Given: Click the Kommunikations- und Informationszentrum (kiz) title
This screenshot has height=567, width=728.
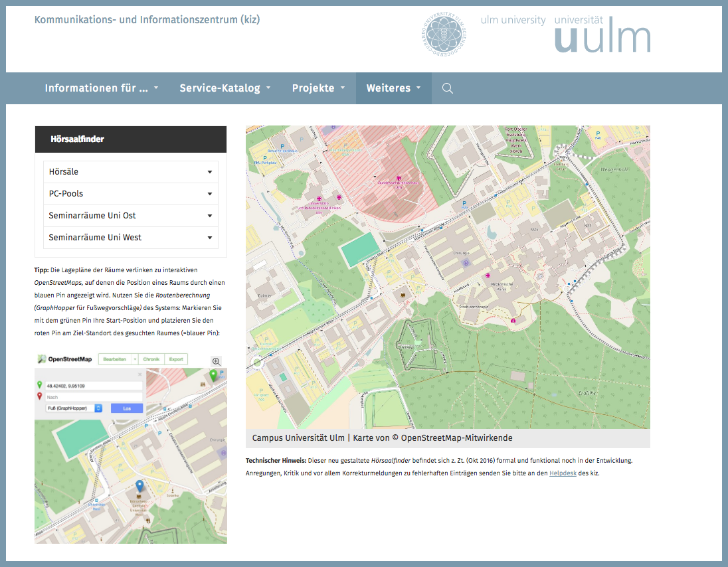Looking at the screenshot, I should tap(147, 20).
